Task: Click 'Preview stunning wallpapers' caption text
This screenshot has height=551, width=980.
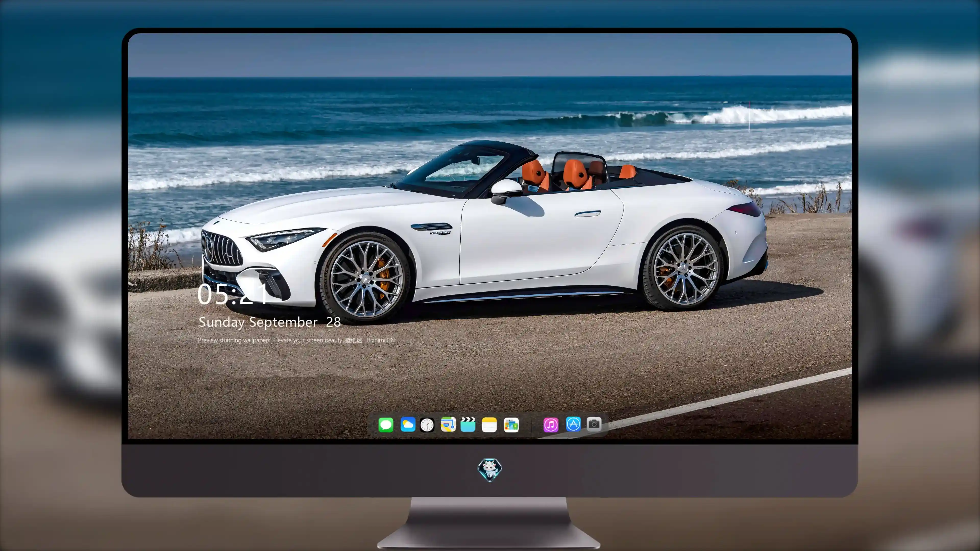Action: coord(296,340)
